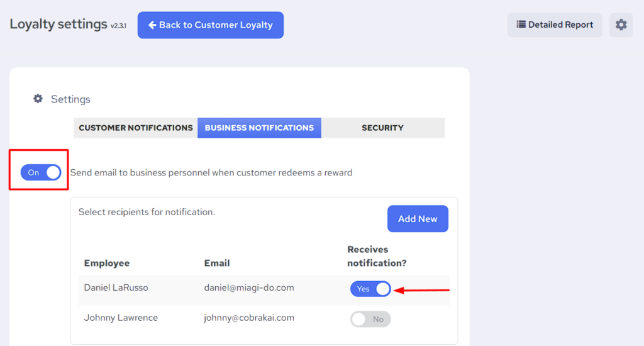Screen dimensions: 644x346
Task: Switch to Customer Notifications tab
Action: [x=136, y=128]
